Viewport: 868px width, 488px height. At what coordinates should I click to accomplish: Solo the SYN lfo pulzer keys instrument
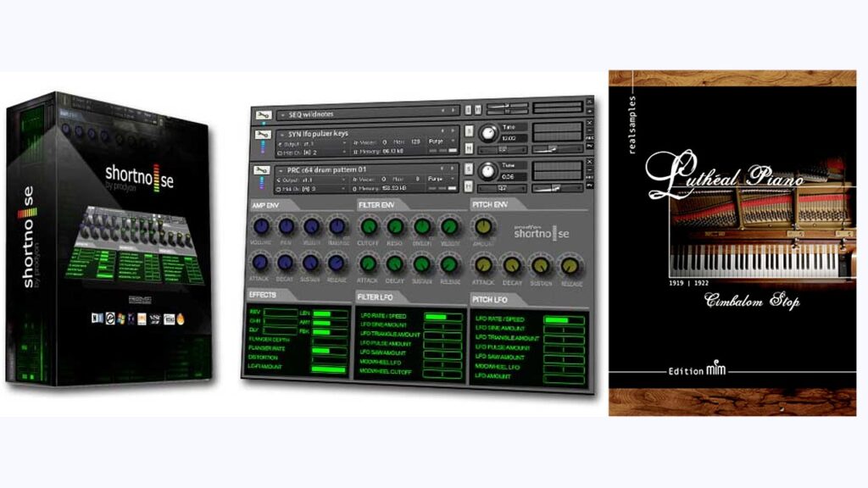point(469,131)
